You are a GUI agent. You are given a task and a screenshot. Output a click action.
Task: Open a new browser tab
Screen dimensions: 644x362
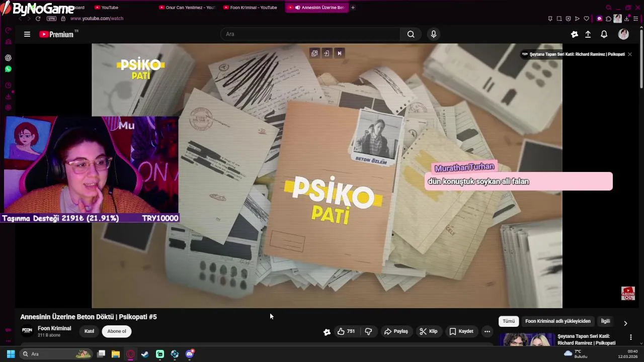(353, 8)
